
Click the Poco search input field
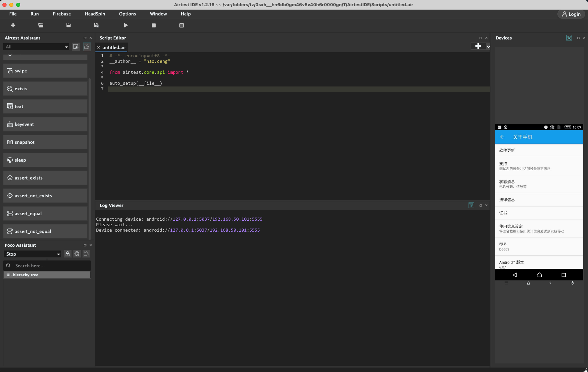pos(51,266)
